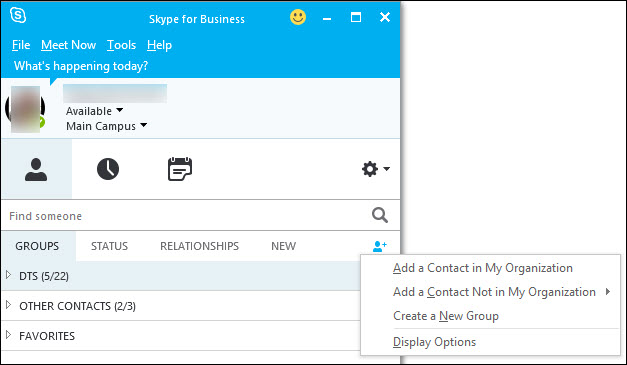This screenshot has width=627, height=365.
Task: Click the Add a Contact icon
Action: (x=379, y=246)
